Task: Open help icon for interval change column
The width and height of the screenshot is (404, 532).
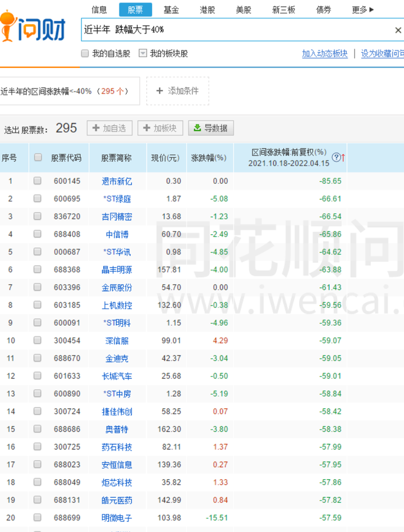Action: point(336,158)
